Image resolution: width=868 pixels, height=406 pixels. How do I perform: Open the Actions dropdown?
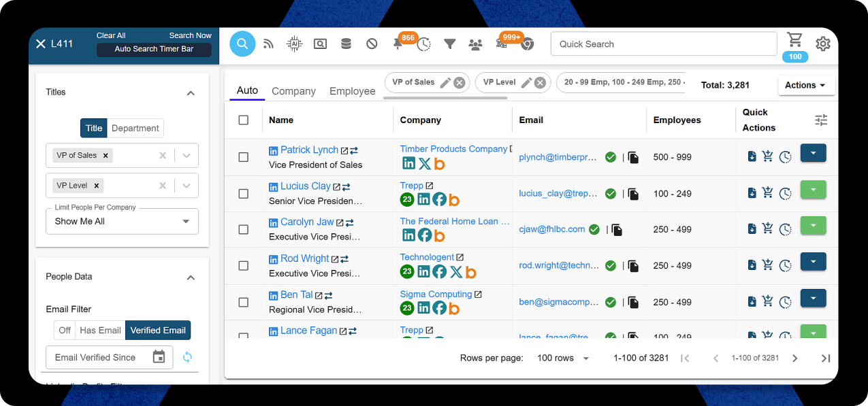pyautogui.click(x=806, y=85)
